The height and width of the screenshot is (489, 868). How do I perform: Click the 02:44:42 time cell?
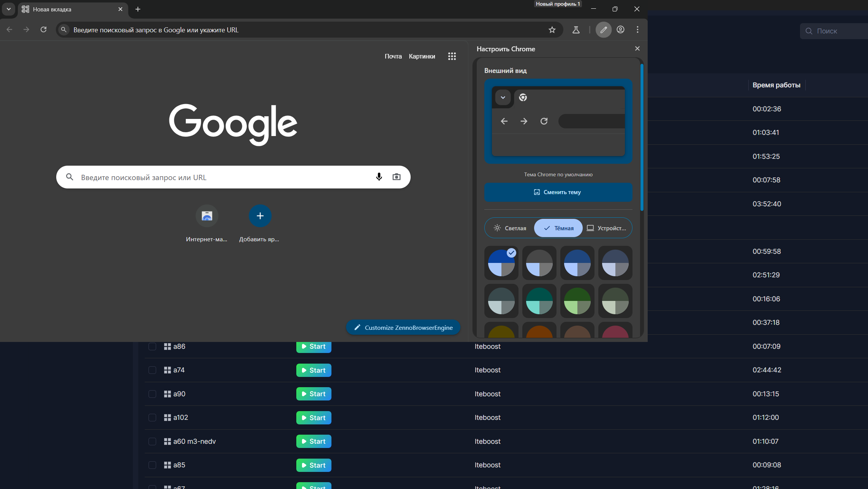click(x=767, y=370)
